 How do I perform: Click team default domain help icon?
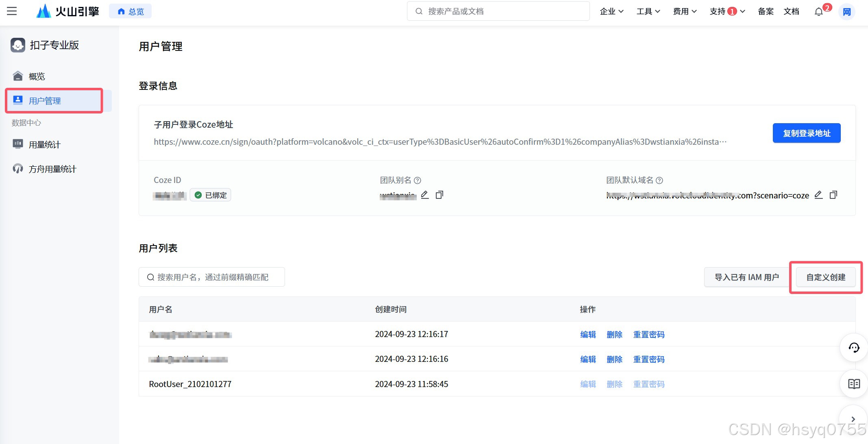click(659, 180)
